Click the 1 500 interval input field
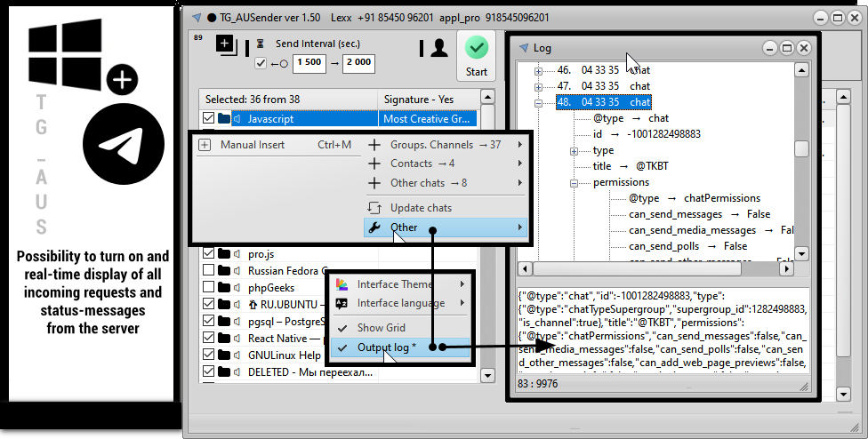The image size is (868, 439). coord(309,63)
